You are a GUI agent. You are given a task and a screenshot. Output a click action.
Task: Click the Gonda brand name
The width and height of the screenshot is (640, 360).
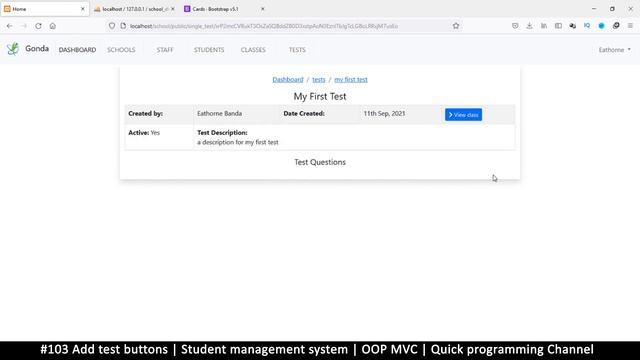[x=37, y=49]
